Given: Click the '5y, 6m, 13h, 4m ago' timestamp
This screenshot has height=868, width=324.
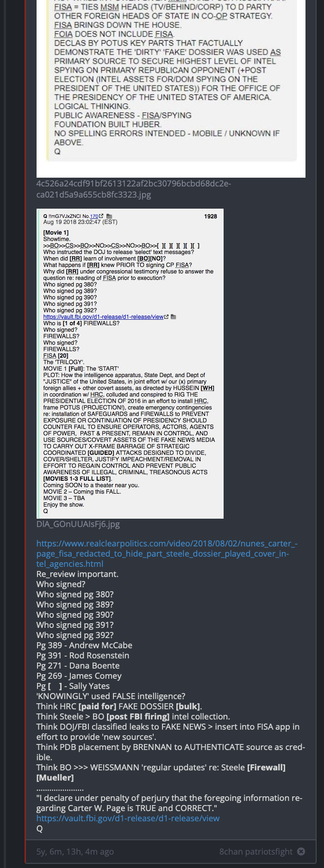Looking at the screenshot, I should [75, 851].
